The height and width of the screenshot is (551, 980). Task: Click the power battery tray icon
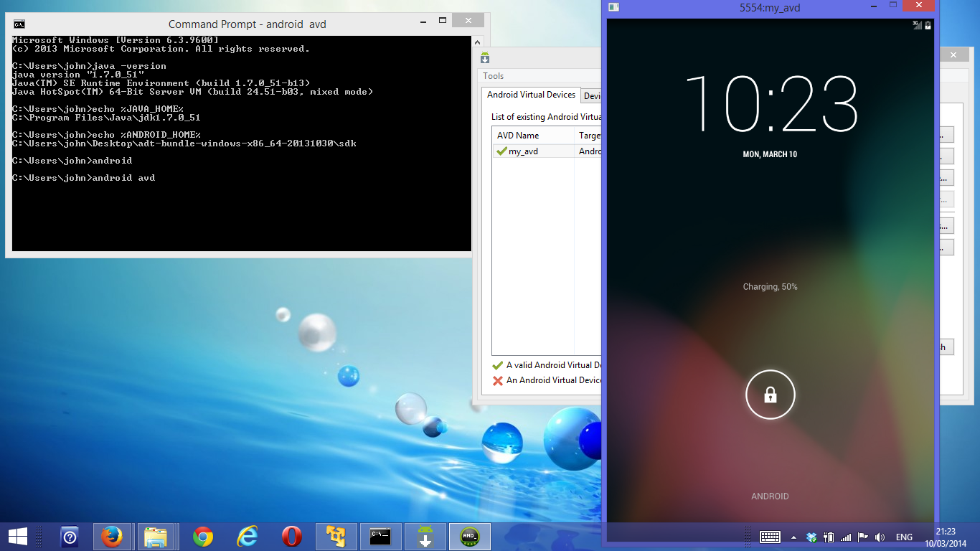(x=829, y=537)
